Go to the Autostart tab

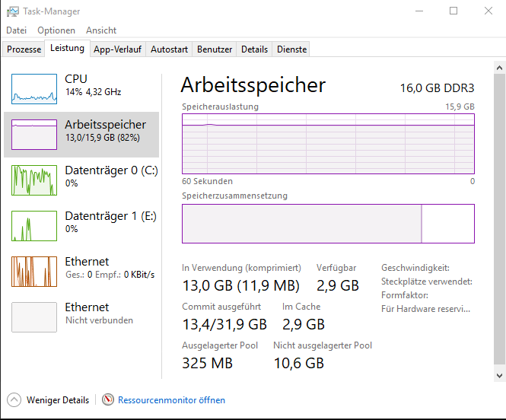click(x=169, y=49)
